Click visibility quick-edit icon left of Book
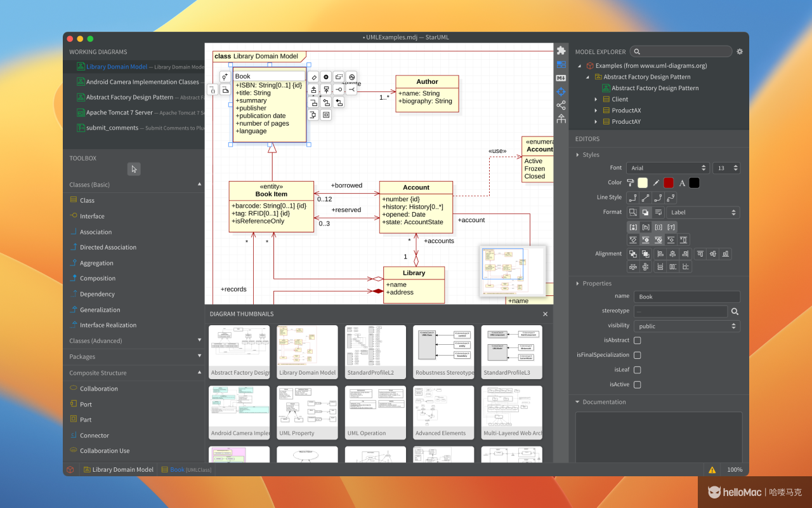This screenshot has height=508, width=812. coord(225,77)
